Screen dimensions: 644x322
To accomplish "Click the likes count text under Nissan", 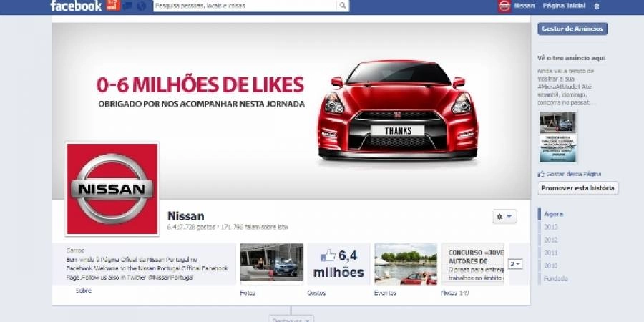I will [x=191, y=227].
